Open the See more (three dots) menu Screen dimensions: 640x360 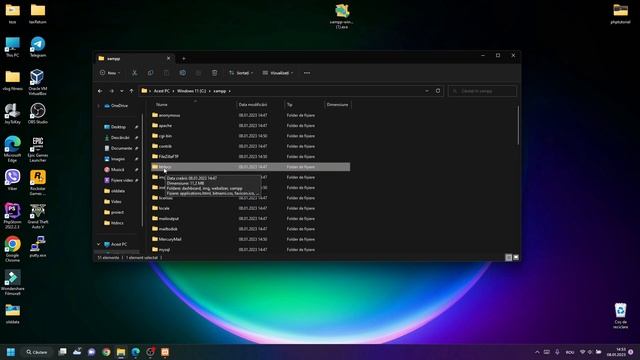click(307, 73)
